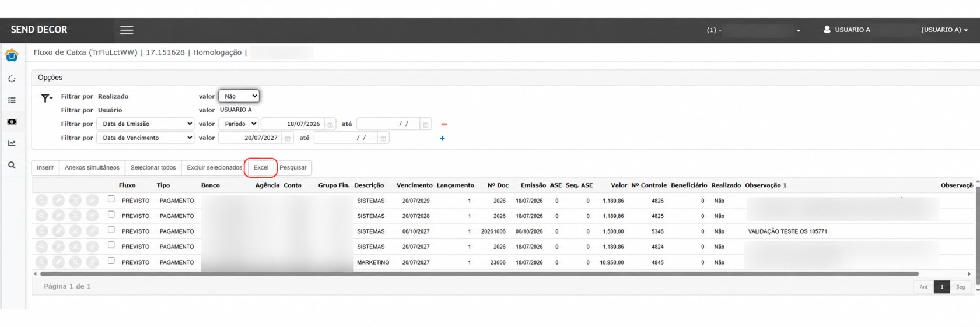
Task: Check the row with vencimento 06/10/2027
Action: pyautogui.click(x=111, y=230)
